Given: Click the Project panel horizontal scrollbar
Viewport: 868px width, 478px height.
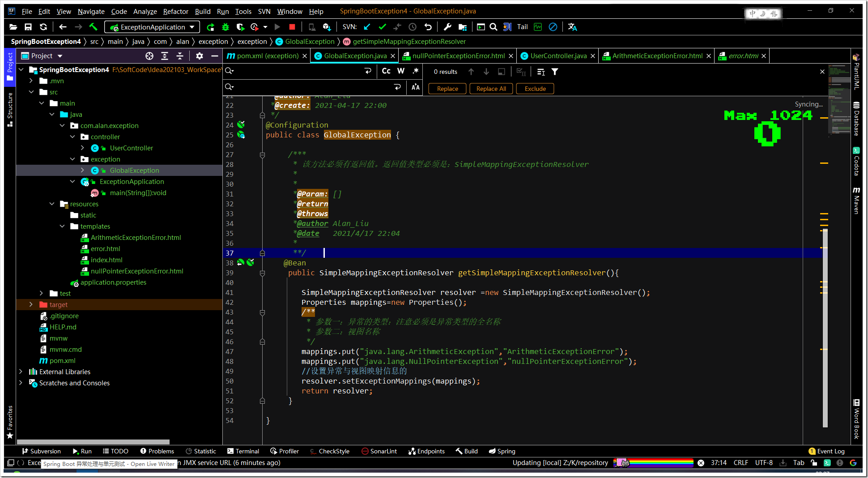Looking at the screenshot, I should (93, 442).
